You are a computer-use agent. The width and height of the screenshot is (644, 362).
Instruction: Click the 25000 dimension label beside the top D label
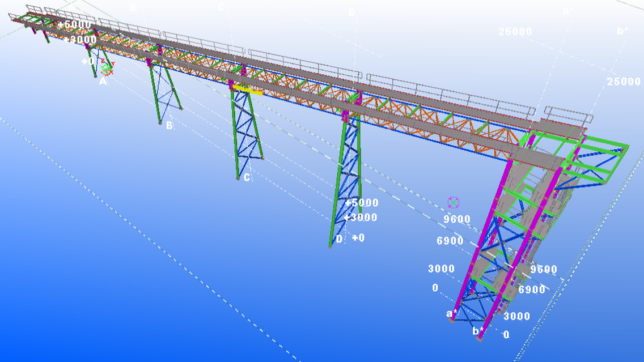coord(515,32)
